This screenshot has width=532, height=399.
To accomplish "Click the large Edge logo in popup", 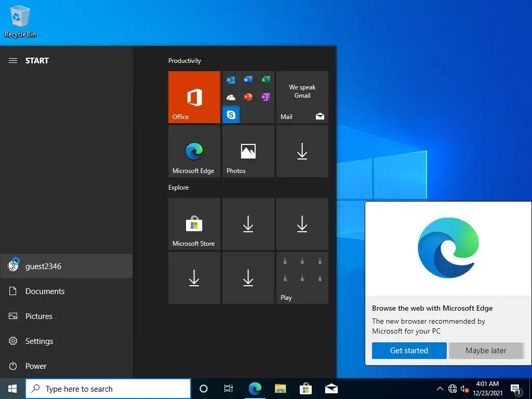I will [x=448, y=248].
